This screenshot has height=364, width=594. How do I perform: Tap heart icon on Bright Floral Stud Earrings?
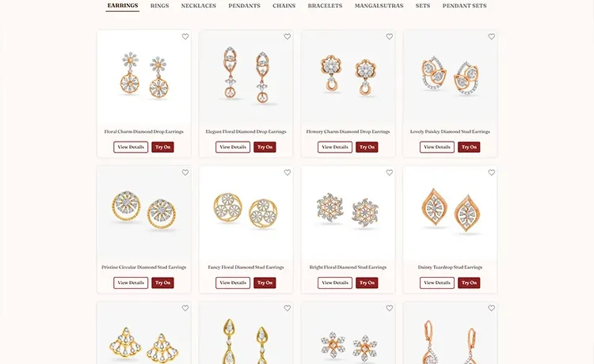click(x=390, y=173)
